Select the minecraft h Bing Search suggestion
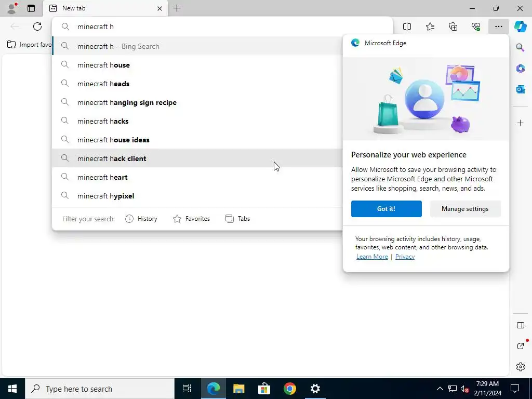Image resolution: width=532 pixels, height=399 pixels. (x=197, y=46)
